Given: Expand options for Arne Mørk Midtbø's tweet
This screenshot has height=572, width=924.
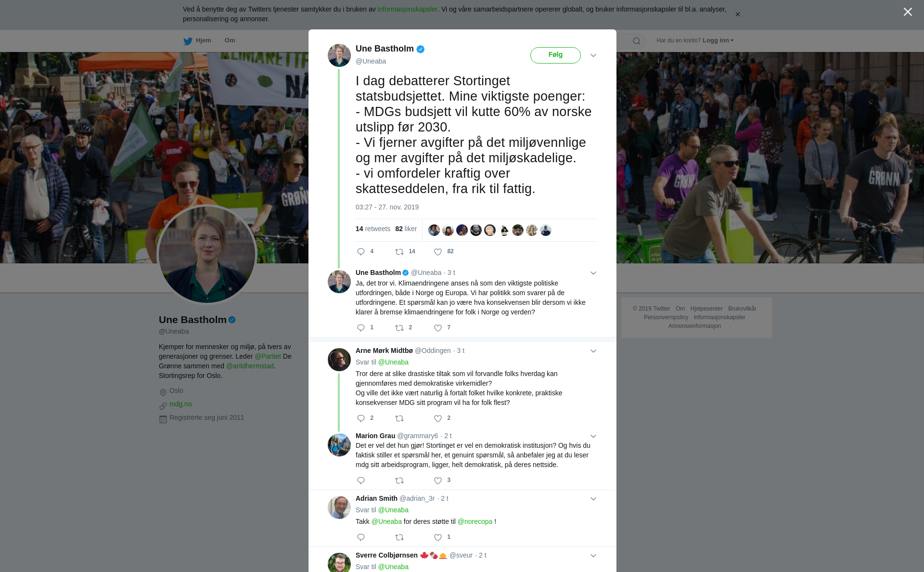Looking at the screenshot, I should (x=593, y=351).
